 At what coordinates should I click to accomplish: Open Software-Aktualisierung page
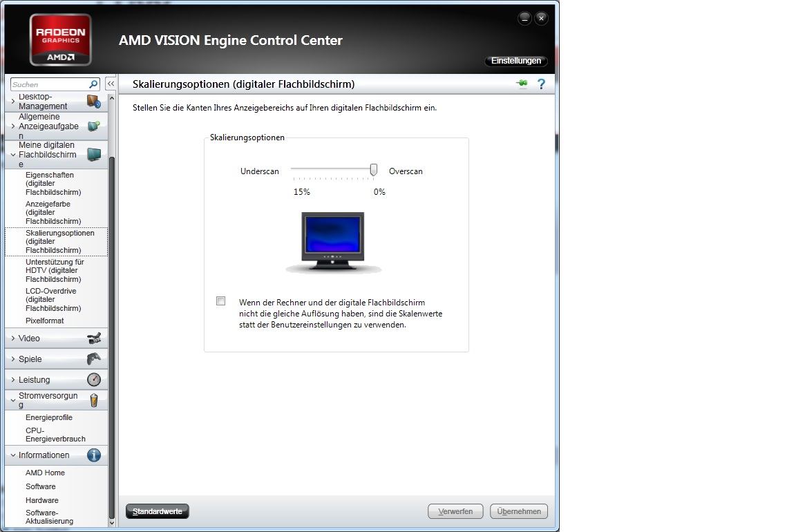click(x=49, y=517)
